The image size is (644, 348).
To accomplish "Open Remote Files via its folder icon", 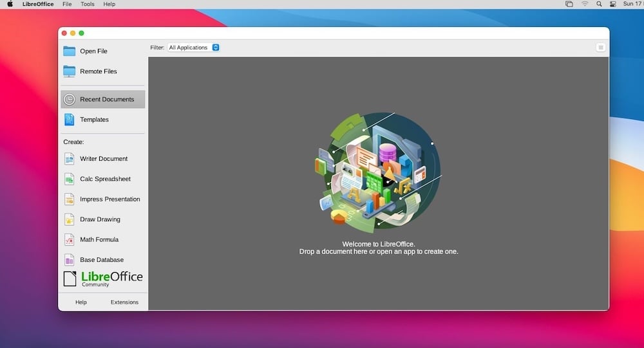I will pos(69,71).
